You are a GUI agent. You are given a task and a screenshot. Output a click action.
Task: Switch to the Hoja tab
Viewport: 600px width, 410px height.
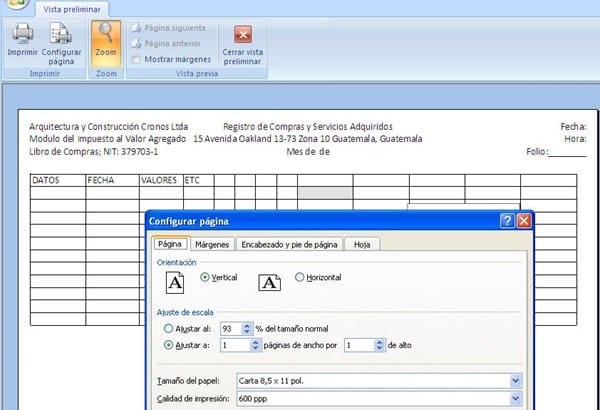click(362, 244)
